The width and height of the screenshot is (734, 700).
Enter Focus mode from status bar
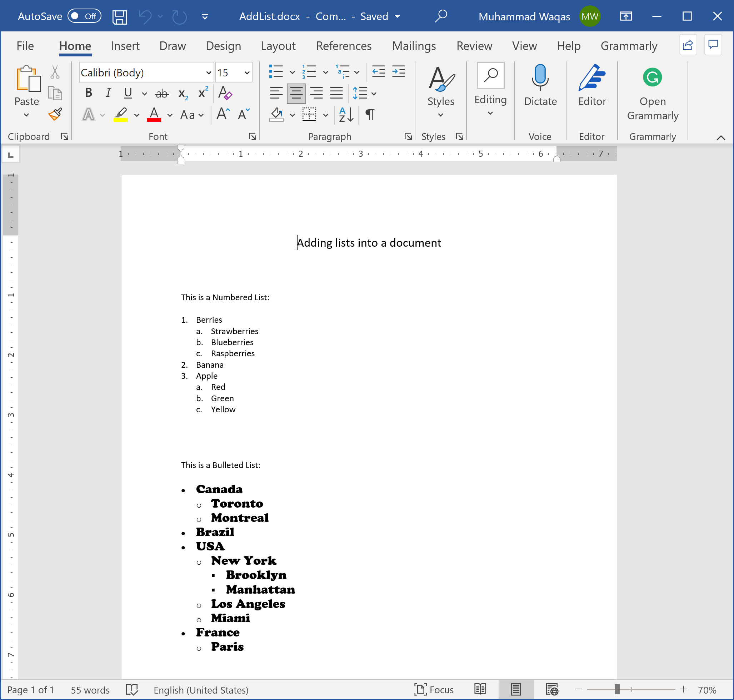(434, 690)
